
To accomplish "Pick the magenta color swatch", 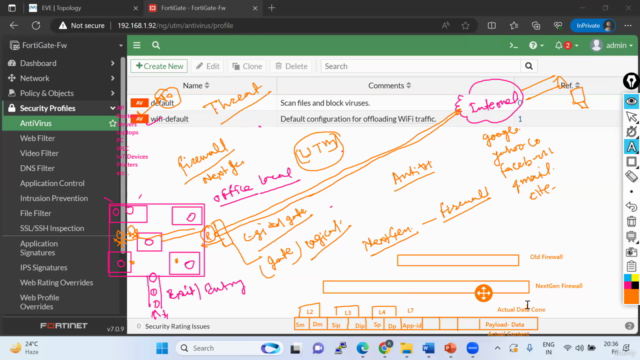I will point(627,286).
